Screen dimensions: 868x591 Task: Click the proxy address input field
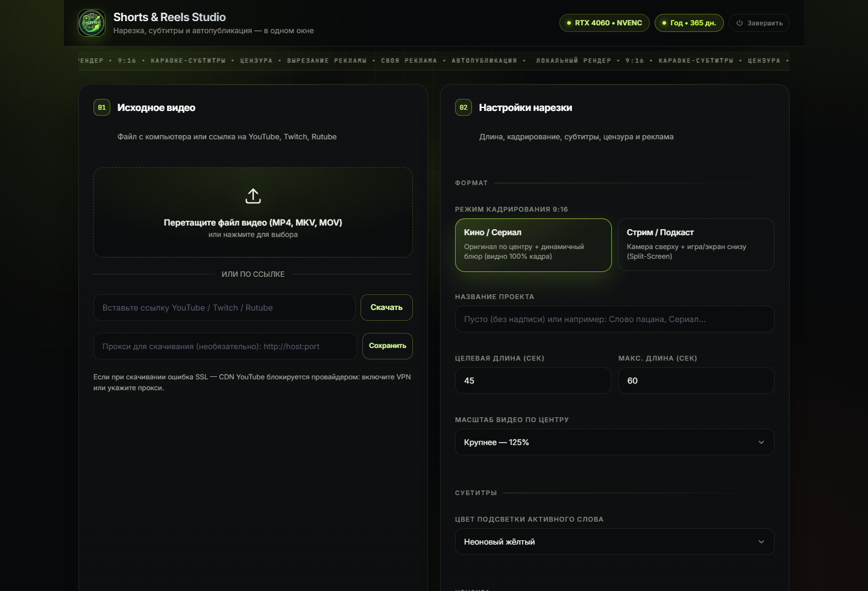tap(225, 346)
